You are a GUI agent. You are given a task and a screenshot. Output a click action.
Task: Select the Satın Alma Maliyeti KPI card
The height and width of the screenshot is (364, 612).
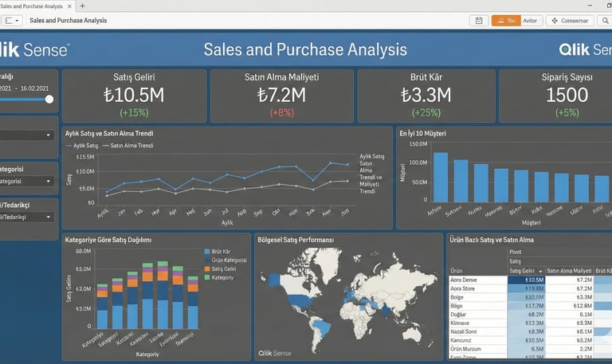[282, 96]
